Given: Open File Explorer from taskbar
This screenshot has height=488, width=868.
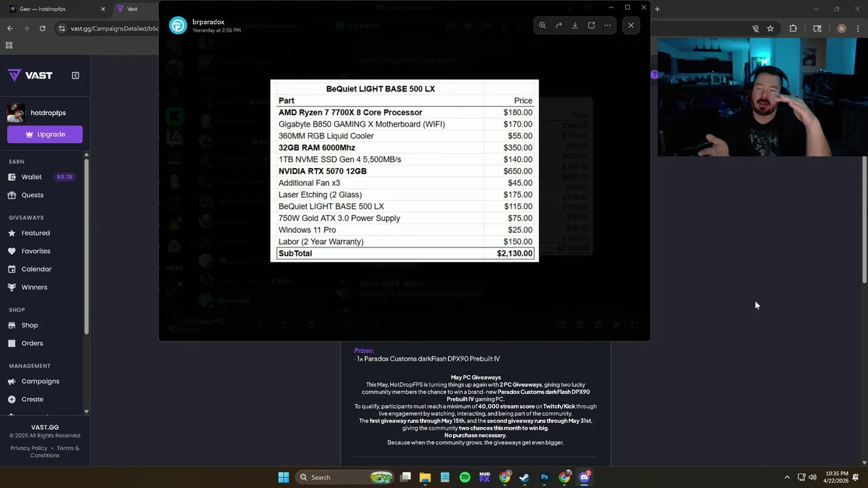Looking at the screenshot, I should (425, 477).
